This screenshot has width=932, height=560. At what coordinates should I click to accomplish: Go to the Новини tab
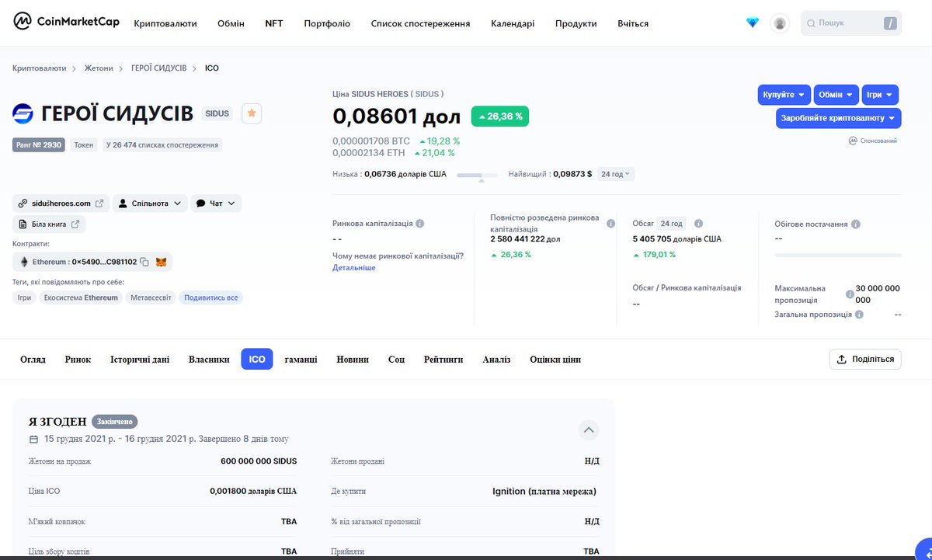353,360
